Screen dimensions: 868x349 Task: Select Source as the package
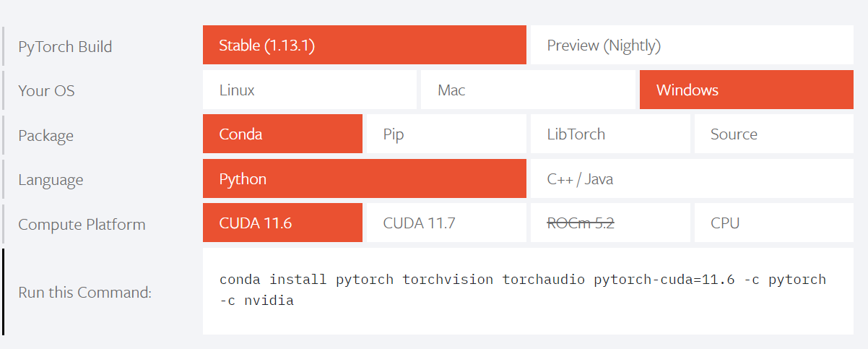[x=773, y=134]
